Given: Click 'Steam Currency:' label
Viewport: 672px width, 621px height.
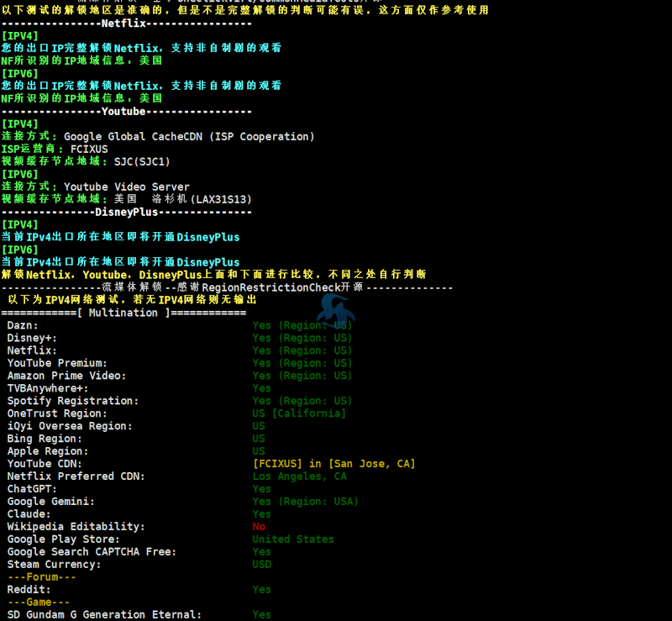Looking at the screenshot, I should point(54,565).
